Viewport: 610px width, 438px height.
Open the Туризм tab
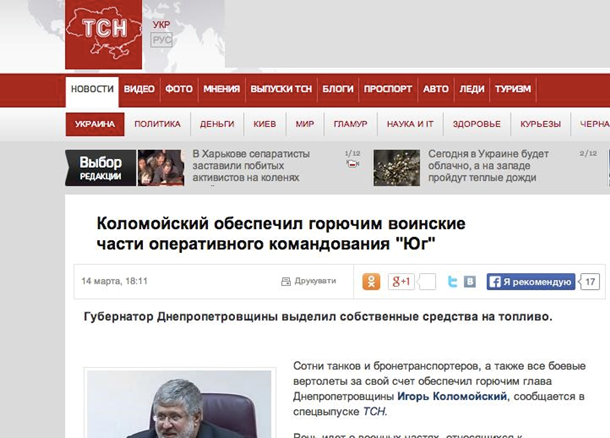tap(513, 89)
